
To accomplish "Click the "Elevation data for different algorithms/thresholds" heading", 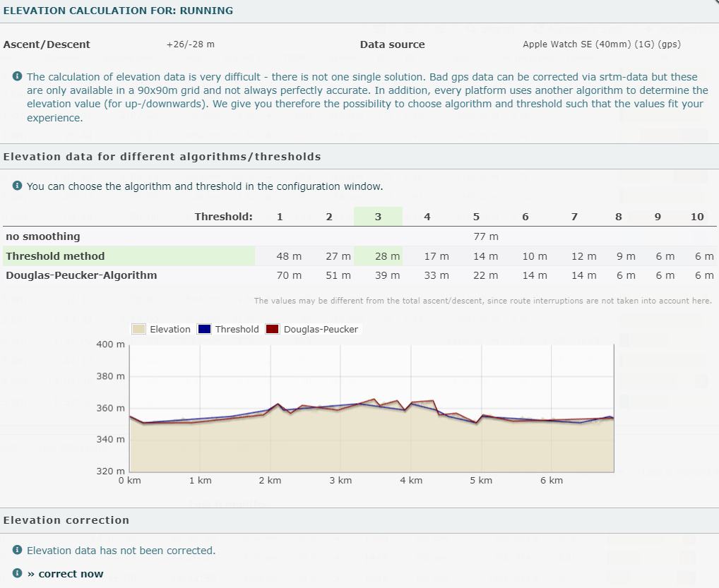I will pyautogui.click(x=162, y=157).
